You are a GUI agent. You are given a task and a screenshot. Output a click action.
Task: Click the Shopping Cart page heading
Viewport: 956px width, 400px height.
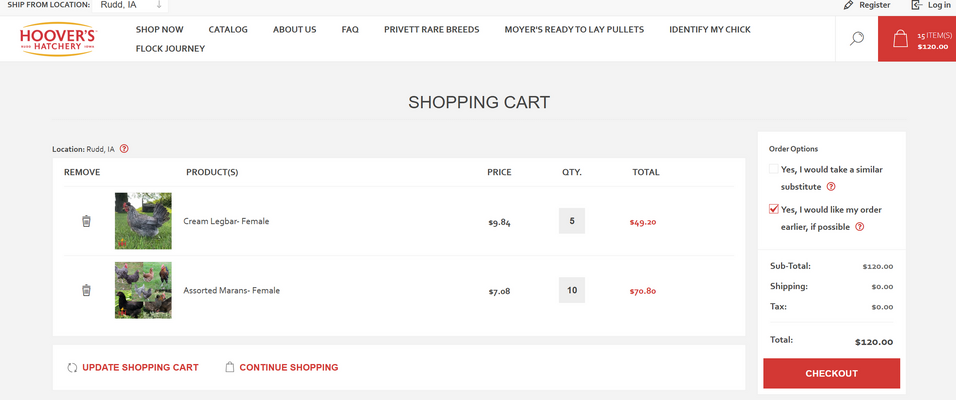[479, 102]
